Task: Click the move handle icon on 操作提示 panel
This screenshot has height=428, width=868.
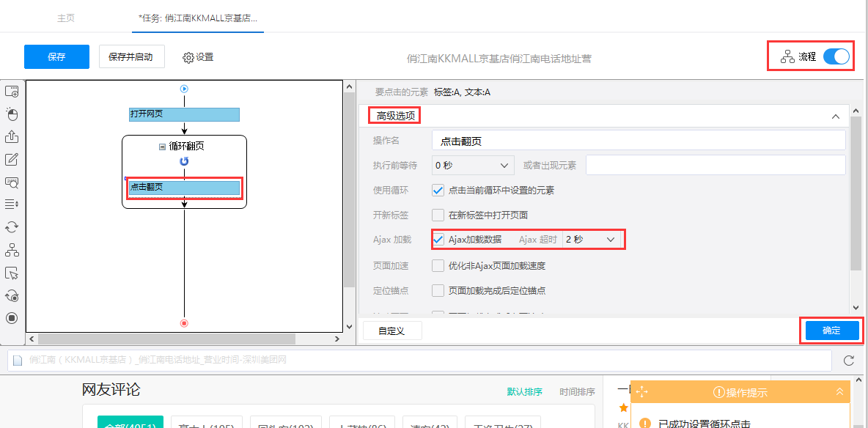Action: (x=641, y=392)
